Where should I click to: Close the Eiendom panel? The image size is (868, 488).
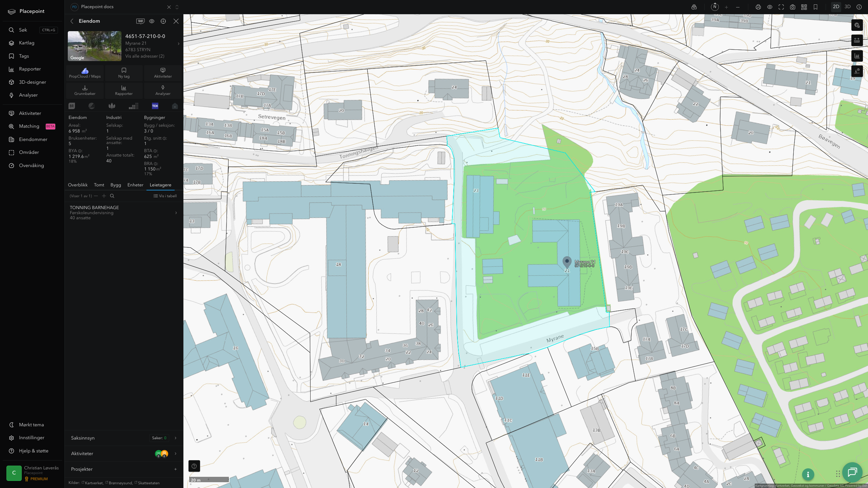coord(176,21)
